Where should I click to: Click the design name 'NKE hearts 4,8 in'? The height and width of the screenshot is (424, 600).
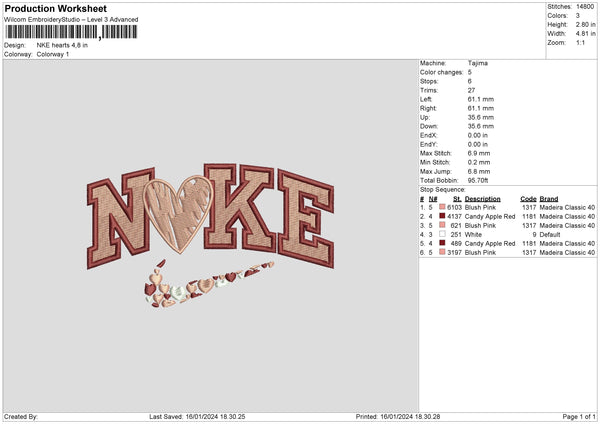pyautogui.click(x=62, y=45)
